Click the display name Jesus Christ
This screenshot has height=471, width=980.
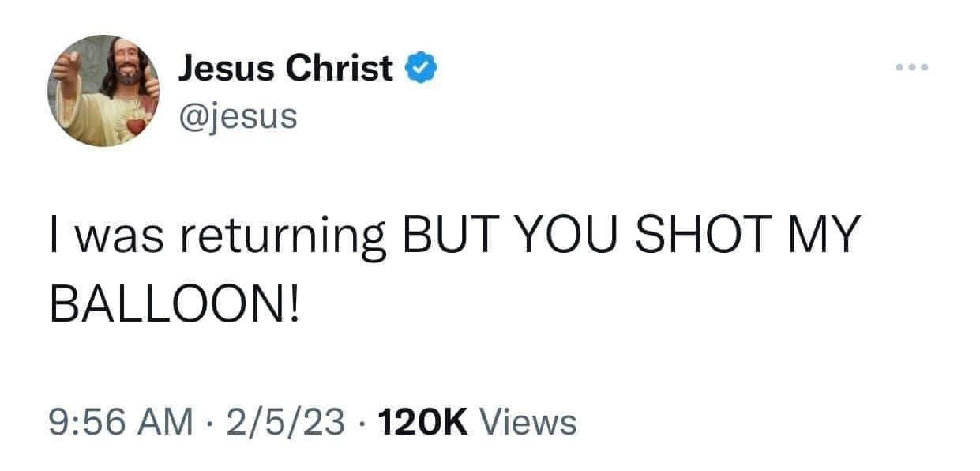click(x=285, y=70)
